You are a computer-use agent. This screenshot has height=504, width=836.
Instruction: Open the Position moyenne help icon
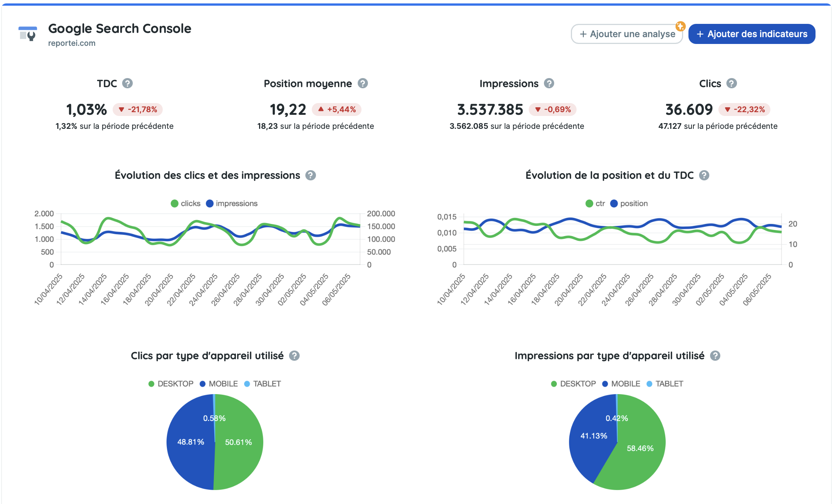(362, 83)
